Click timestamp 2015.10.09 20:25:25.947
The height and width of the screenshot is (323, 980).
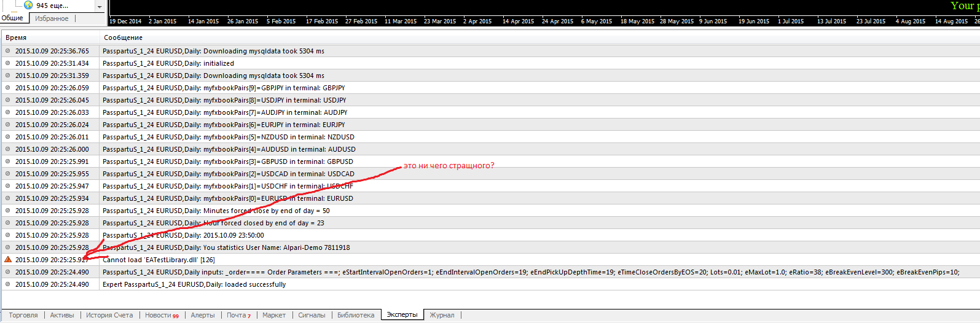52,186
